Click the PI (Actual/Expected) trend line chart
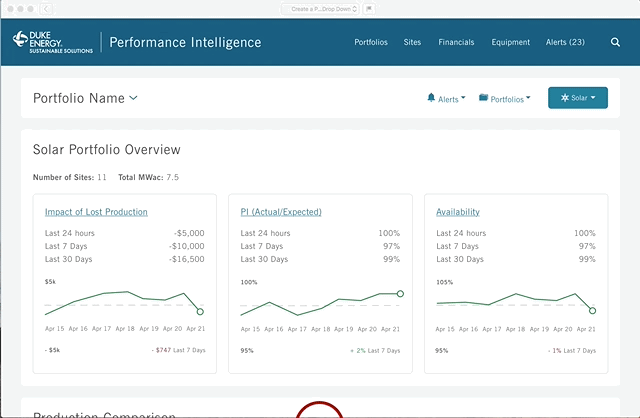 click(322, 304)
